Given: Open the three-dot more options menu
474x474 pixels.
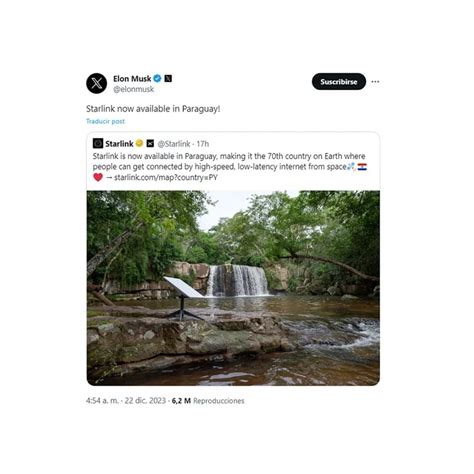Looking at the screenshot, I should coord(375,82).
